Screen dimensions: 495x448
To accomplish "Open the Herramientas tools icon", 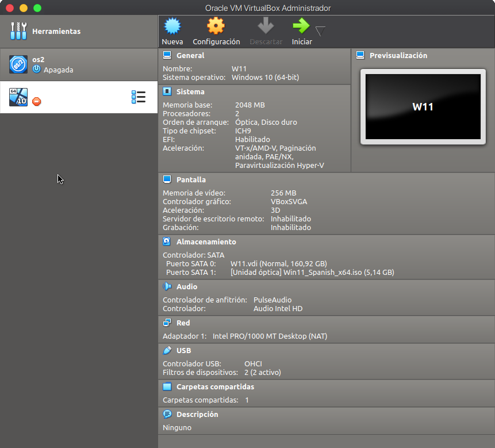I will click(18, 31).
